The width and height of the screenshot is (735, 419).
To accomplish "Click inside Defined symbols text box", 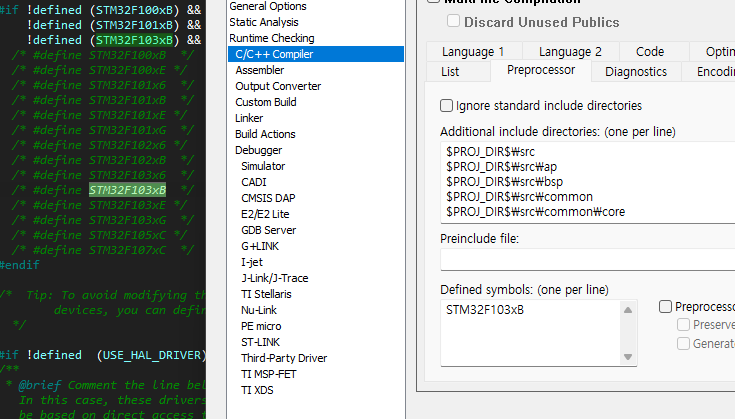I will (530, 333).
